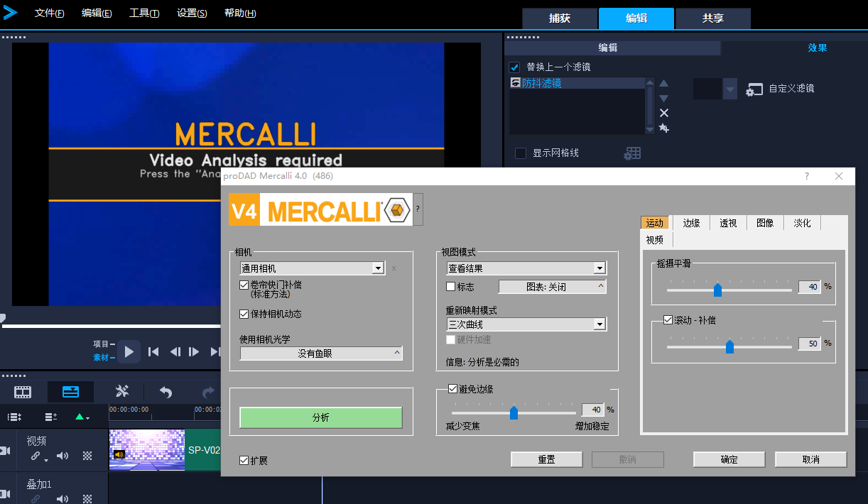Open the 通用相机 camera dropdown
This screenshot has height=504, width=868.
coord(378,268)
